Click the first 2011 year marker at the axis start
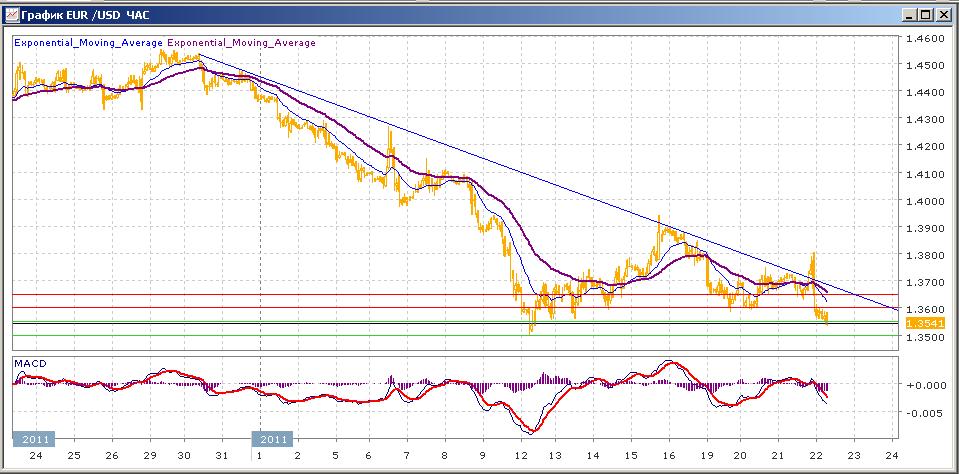This screenshot has width=959, height=474. 34,439
